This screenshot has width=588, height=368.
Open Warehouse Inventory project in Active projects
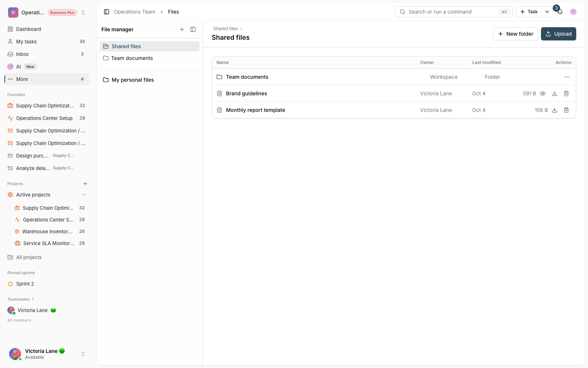[x=50, y=231]
